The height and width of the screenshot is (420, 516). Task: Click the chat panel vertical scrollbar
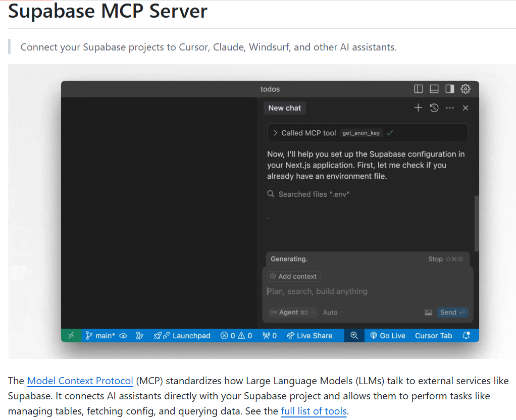coord(477,224)
